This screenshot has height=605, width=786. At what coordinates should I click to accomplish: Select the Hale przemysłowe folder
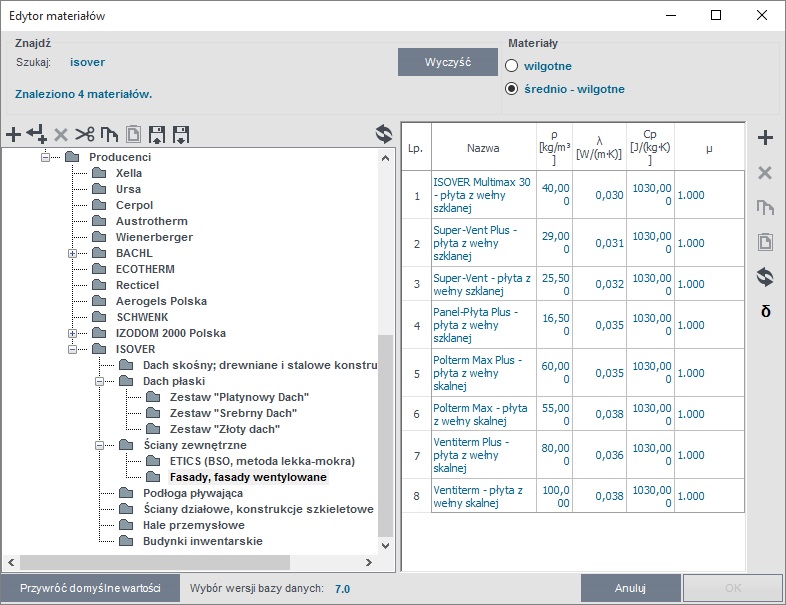[194, 525]
